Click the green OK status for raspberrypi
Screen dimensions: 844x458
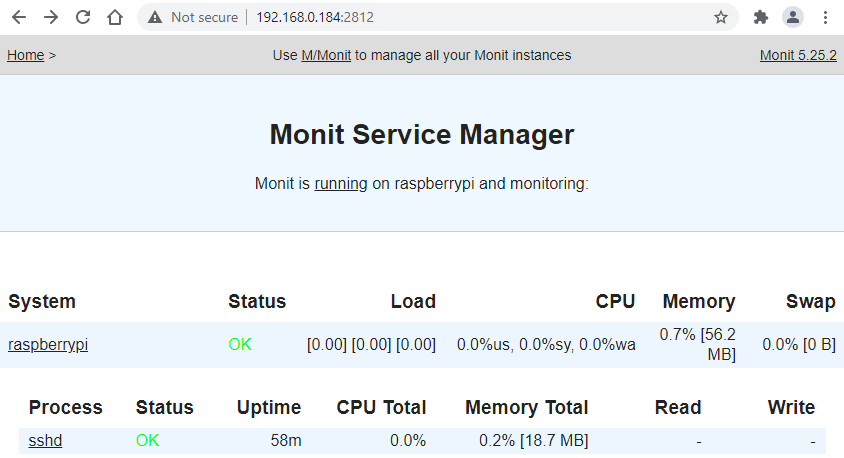tap(240, 344)
